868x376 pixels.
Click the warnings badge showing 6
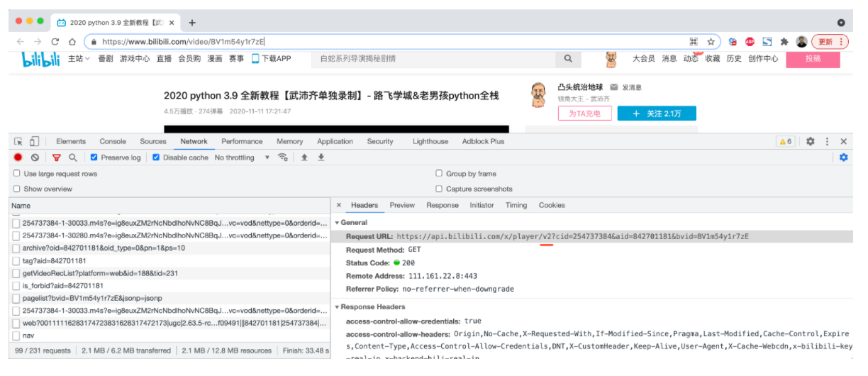(x=786, y=141)
